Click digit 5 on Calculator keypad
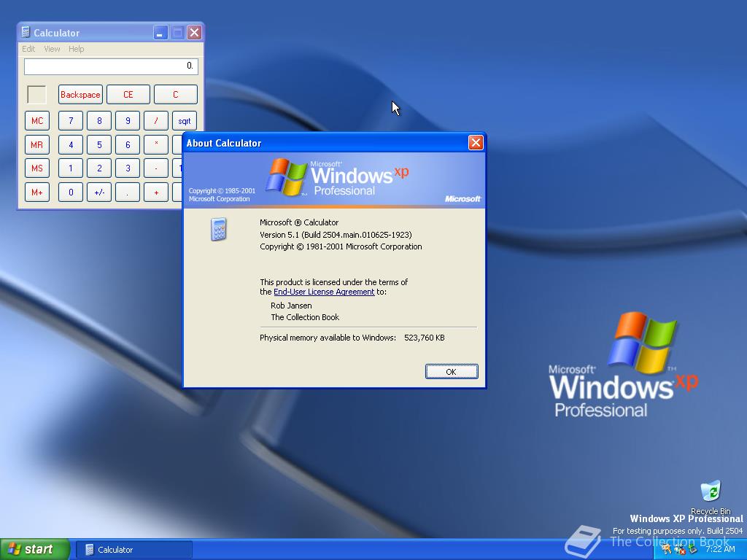This screenshot has width=747, height=560. pos(99,145)
